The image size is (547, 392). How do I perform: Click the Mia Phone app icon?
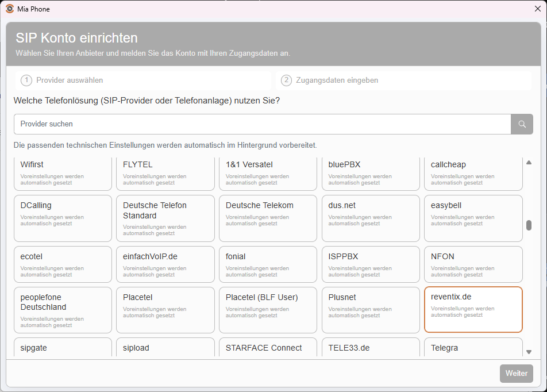coord(10,9)
